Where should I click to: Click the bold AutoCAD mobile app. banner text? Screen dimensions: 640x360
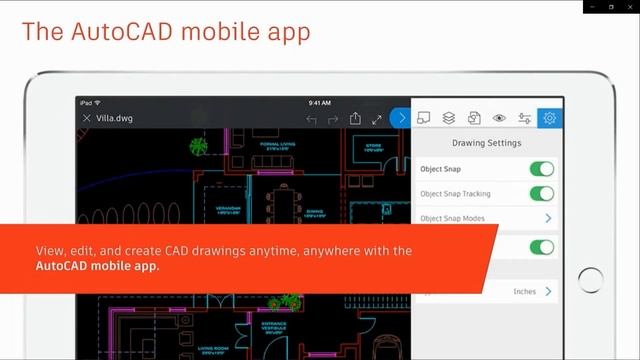tap(97, 266)
